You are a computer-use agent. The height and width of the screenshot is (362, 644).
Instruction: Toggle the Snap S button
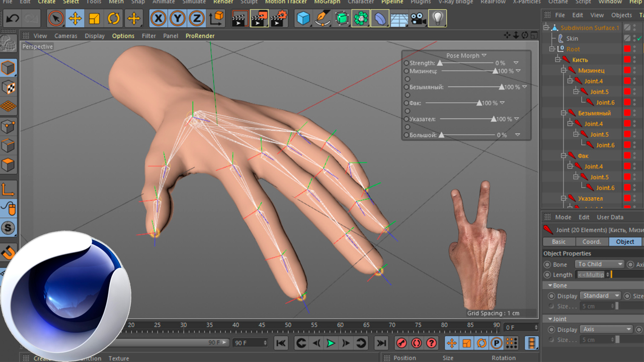pyautogui.click(x=8, y=228)
